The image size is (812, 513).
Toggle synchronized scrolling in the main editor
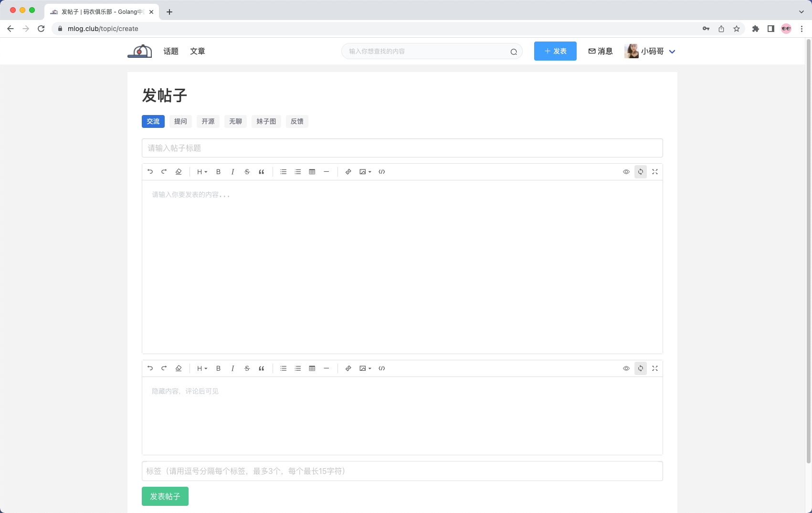(640, 172)
